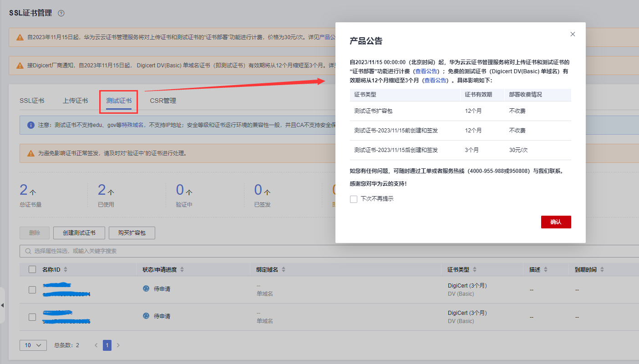Click the warning icon of the 计费 notice
The height and width of the screenshot is (364, 639).
(x=20, y=37)
